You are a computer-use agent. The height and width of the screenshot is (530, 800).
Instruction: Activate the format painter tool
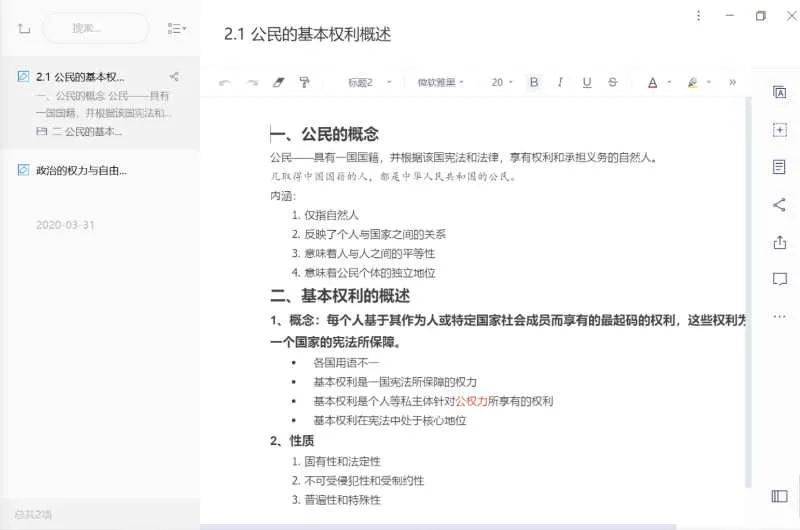305,82
